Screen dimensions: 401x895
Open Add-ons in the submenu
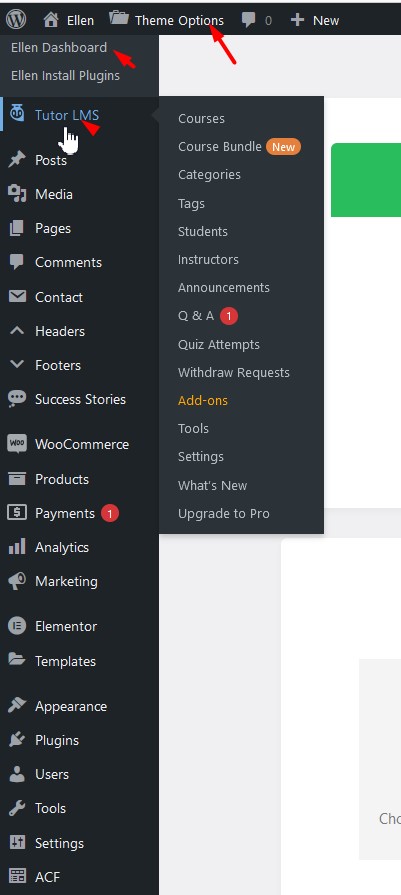click(x=202, y=401)
